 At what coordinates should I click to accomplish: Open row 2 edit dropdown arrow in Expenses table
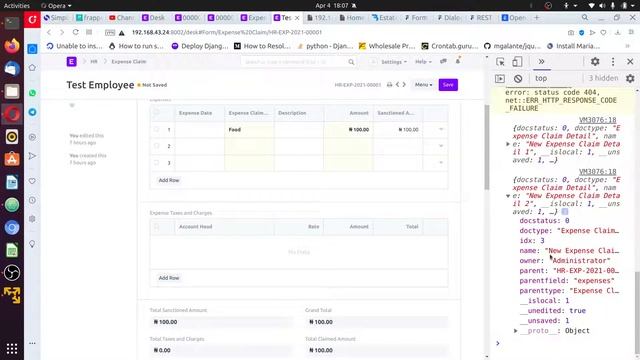click(x=441, y=146)
